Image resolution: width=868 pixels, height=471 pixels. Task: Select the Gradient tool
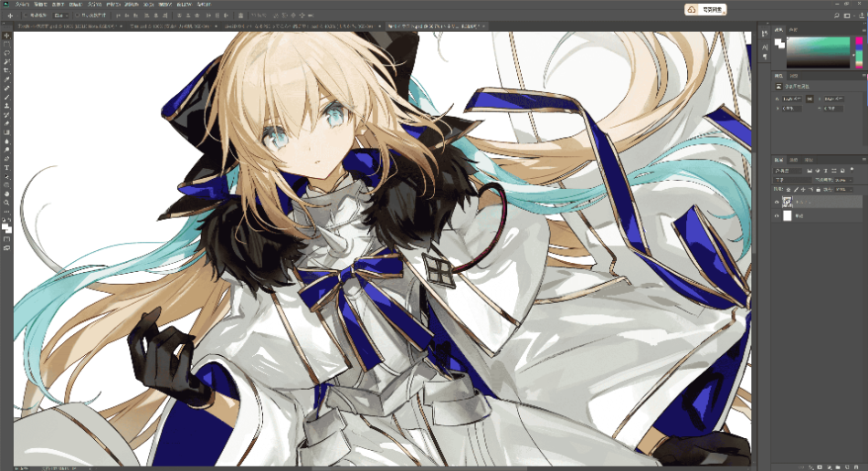pyautogui.click(x=6, y=132)
